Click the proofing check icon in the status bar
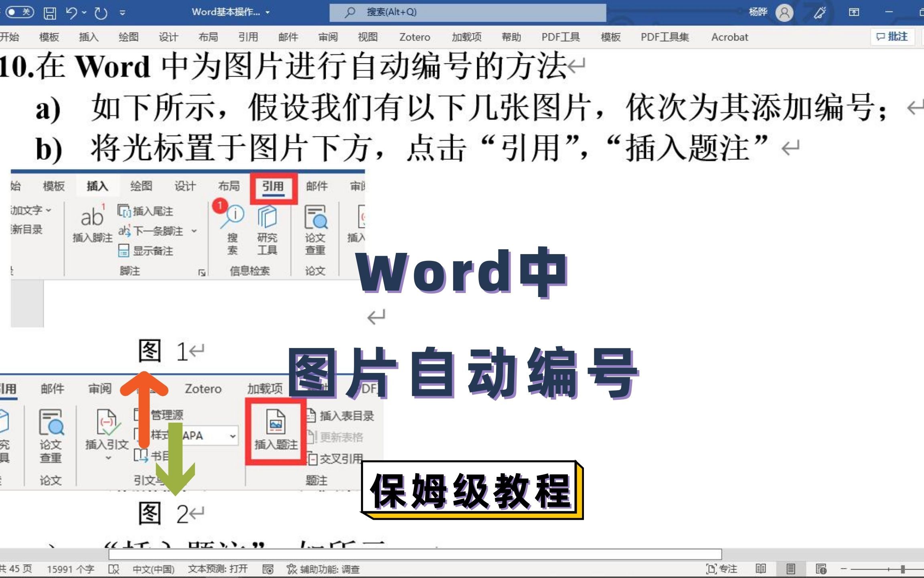Screen dimensions: 924x578 [x=114, y=569]
